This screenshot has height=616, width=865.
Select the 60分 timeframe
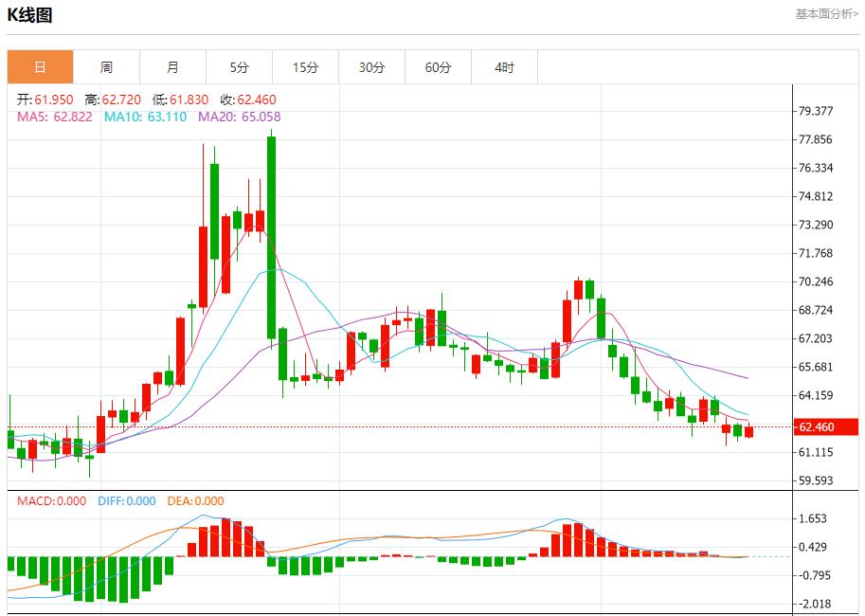tap(438, 66)
